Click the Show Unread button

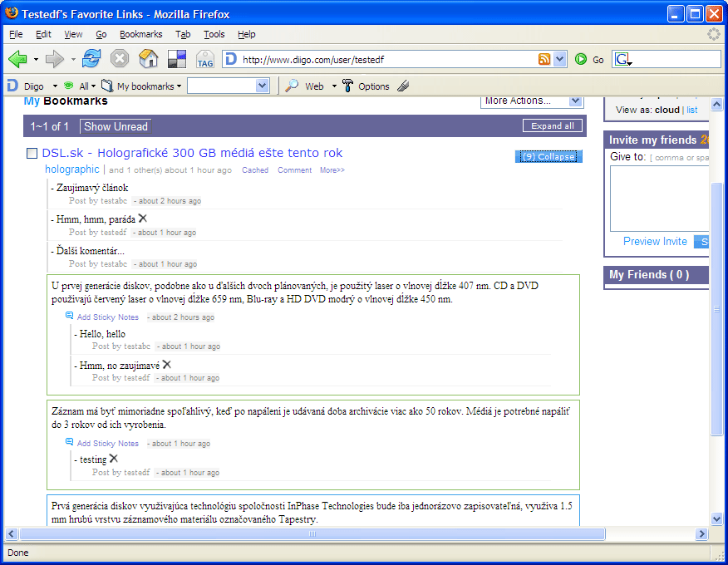point(116,126)
